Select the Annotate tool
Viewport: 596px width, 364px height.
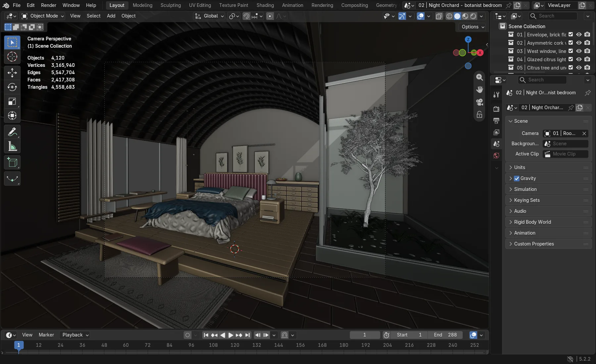[x=12, y=132]
